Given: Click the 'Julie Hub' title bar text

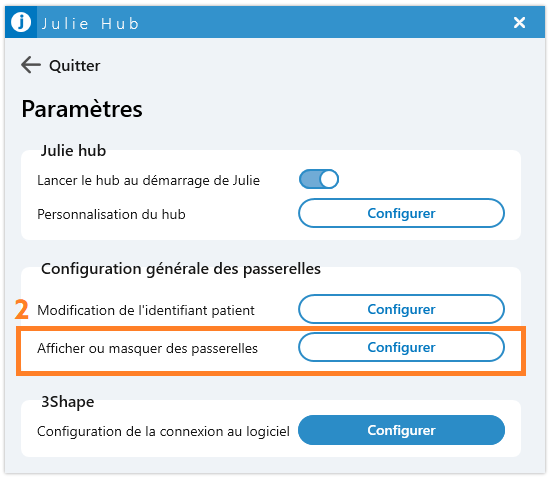Looking at the screenshot, I should tap(90, 24).
